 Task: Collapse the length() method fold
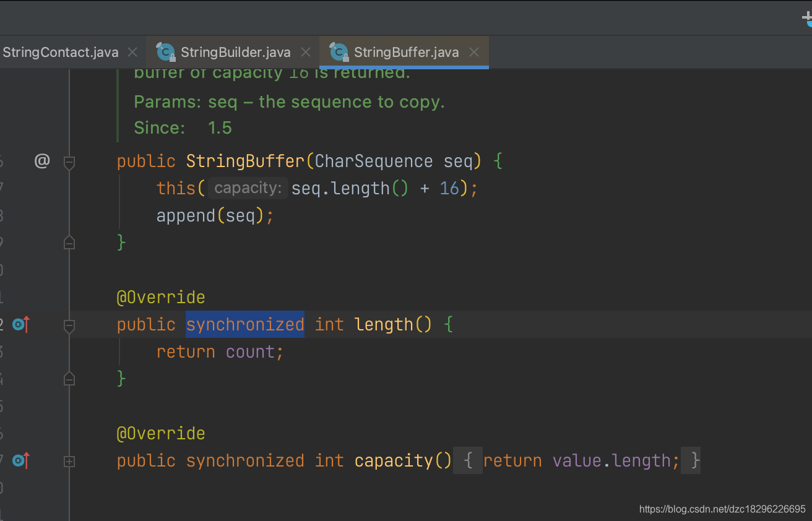click(69, 325)
